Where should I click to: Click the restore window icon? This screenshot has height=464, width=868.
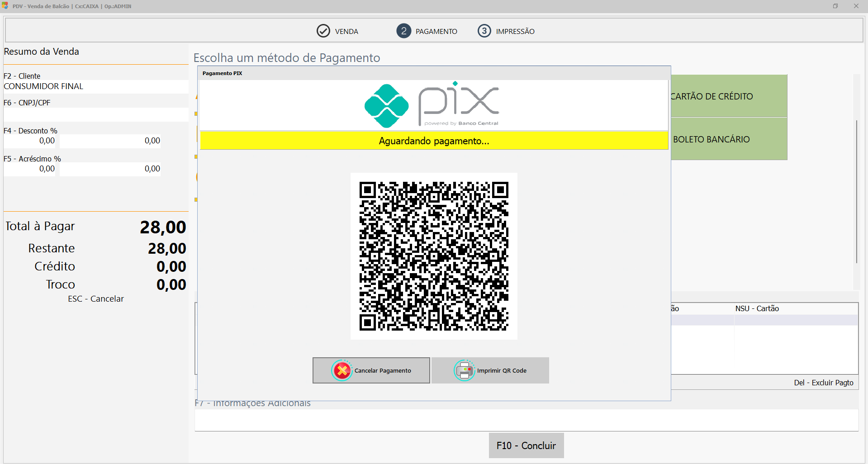point(835,6)
